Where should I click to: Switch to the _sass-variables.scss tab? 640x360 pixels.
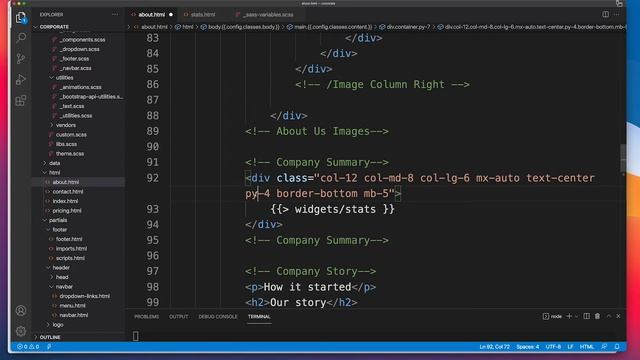pyautogui.click(x=268, y=15)
